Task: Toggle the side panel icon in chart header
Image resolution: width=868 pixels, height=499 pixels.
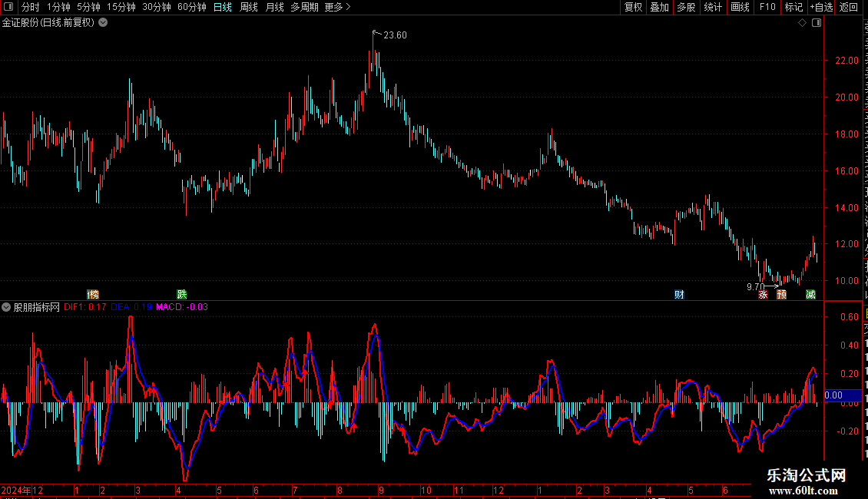Action: point(817,23)
